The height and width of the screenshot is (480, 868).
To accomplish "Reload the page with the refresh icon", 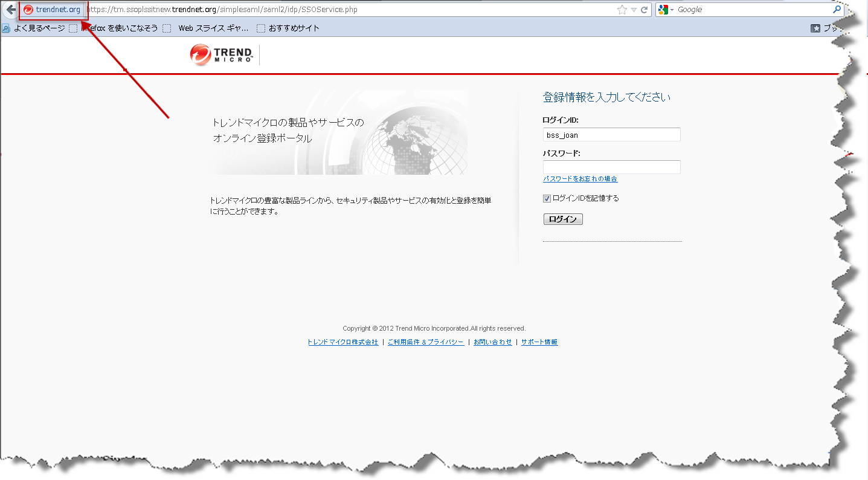I will coord(645,10).
